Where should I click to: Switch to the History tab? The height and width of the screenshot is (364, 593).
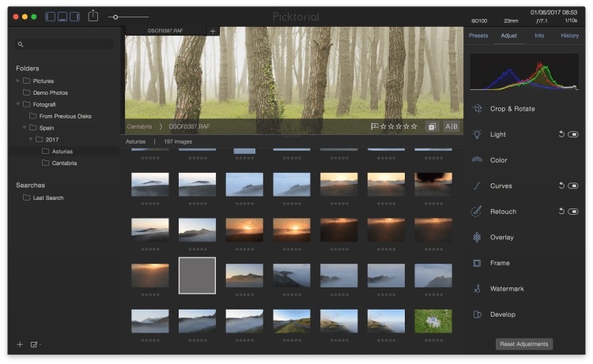569,36
